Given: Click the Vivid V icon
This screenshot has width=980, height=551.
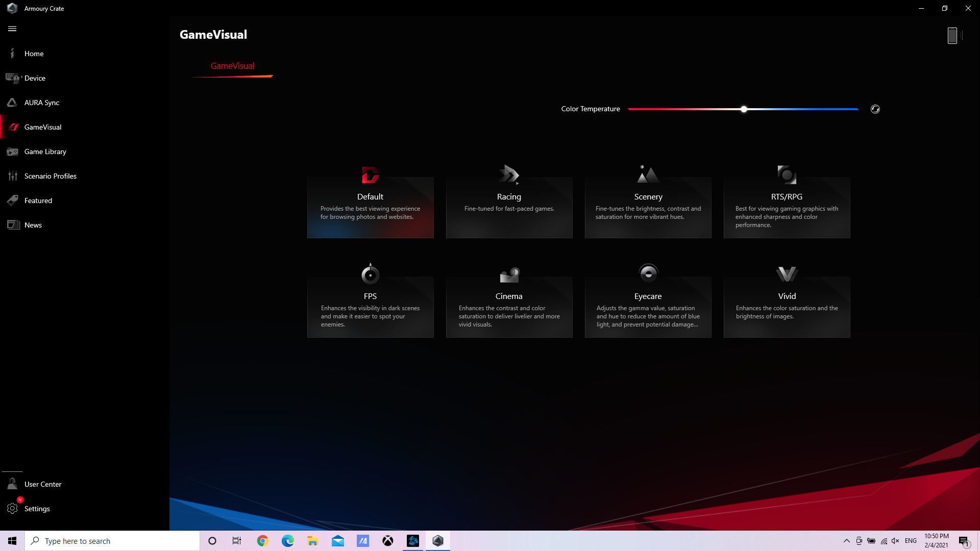Looking at the screenshot, I should [787, 274].
